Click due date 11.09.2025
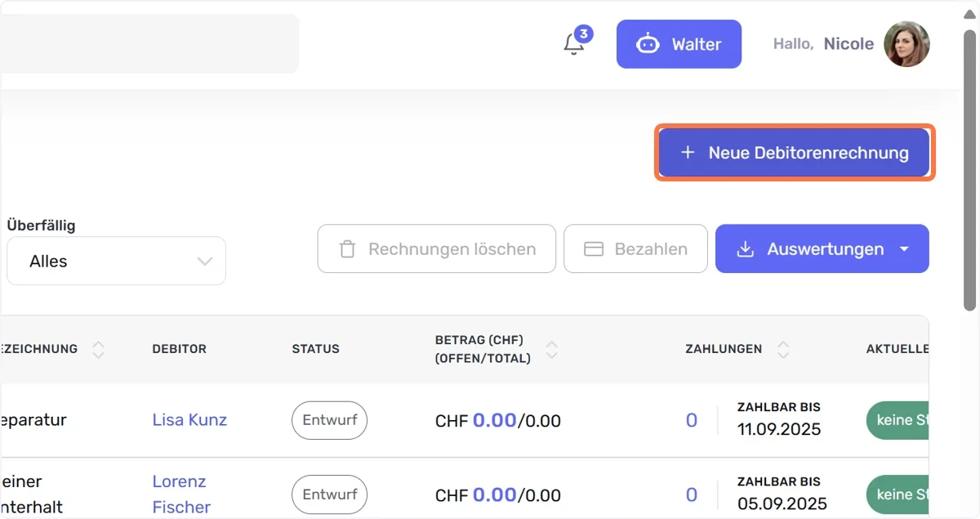Image resolution: width=980 pixels, height=519 pixels. point(779,429)
